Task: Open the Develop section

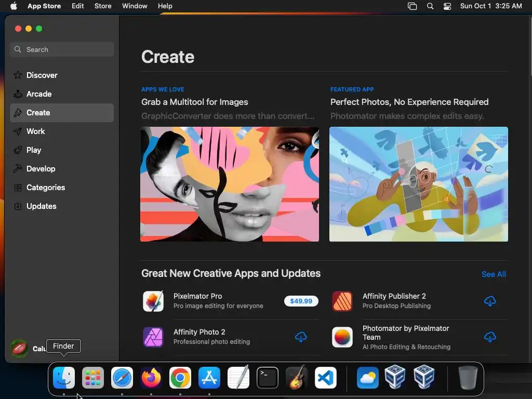Action: click(62, 169)
